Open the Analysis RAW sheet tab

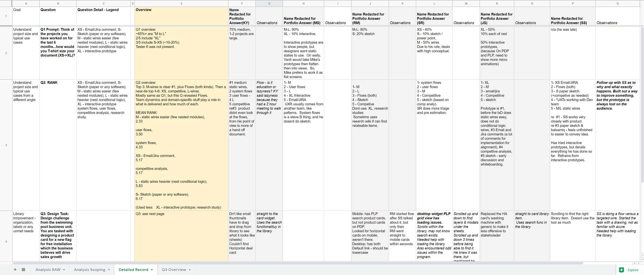pos(48,270)
